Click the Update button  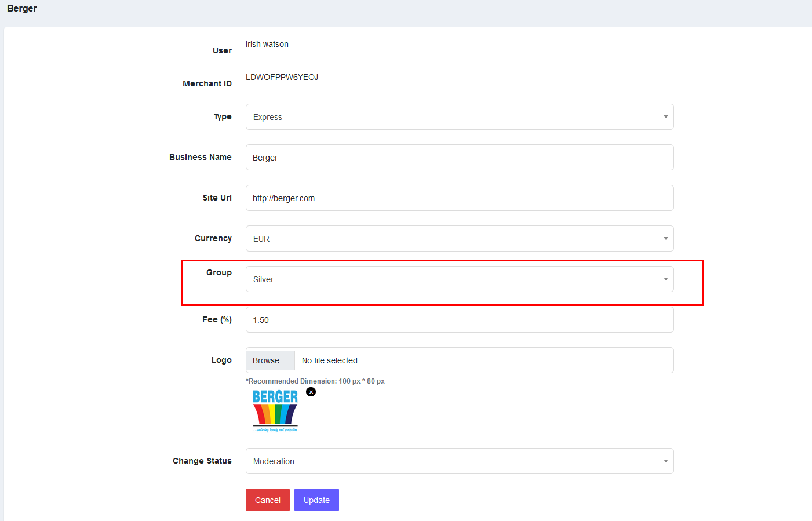316,500
